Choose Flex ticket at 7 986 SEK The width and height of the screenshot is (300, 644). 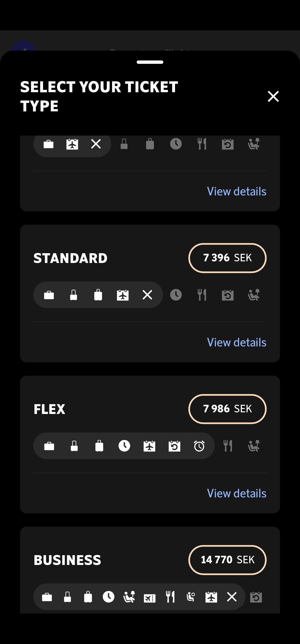click(227, 409)
